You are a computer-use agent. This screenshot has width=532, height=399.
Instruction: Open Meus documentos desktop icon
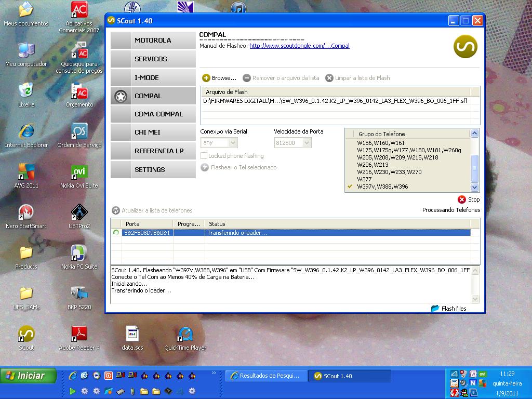coord(26,15)
